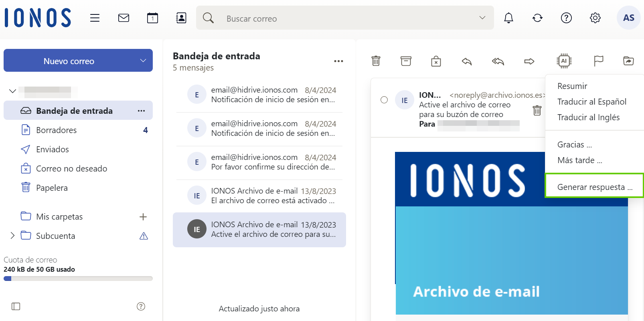Flag the message with the flag icon
The image size is (644, 321).
click(x=598, y=61)
